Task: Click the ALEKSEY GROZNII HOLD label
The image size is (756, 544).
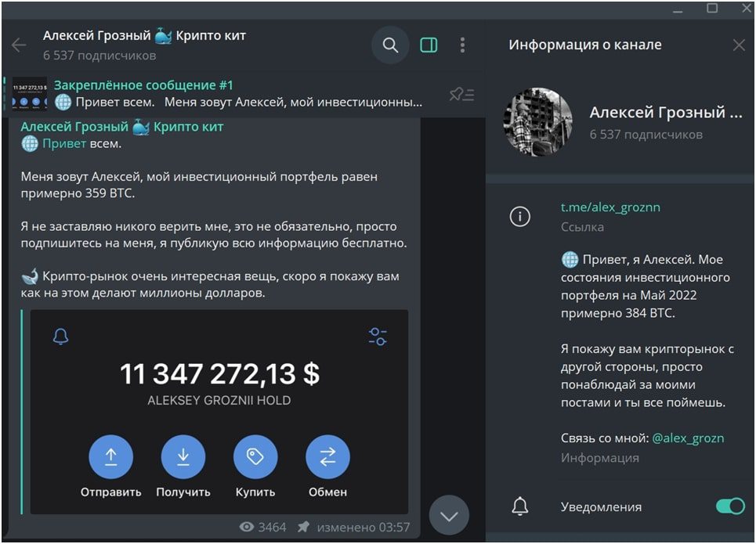Action: coord(219,401)
